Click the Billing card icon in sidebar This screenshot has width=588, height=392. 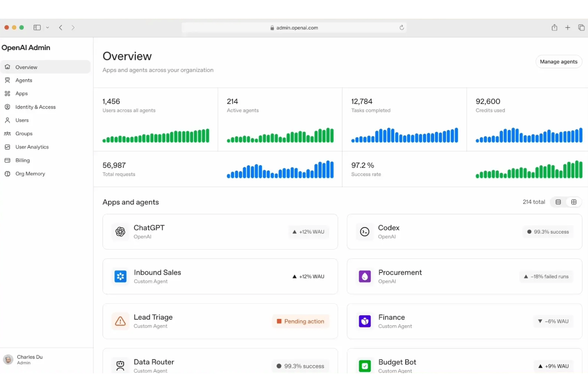pyautogui.click(x=7, y=160)
